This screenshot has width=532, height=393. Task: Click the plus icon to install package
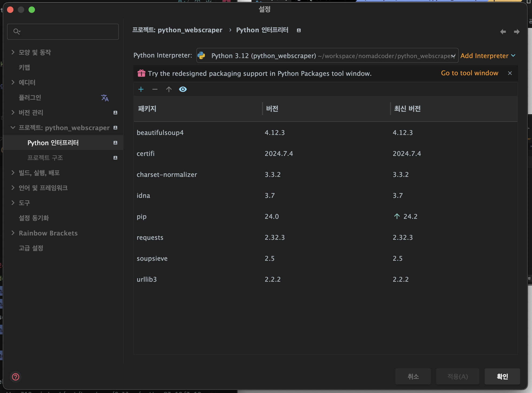tap(141, 89)
